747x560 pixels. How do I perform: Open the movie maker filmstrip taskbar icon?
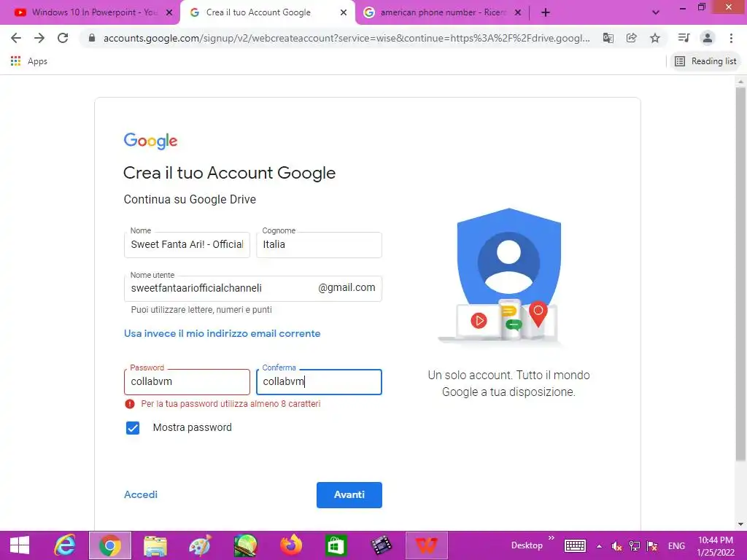tap(381, 545)
